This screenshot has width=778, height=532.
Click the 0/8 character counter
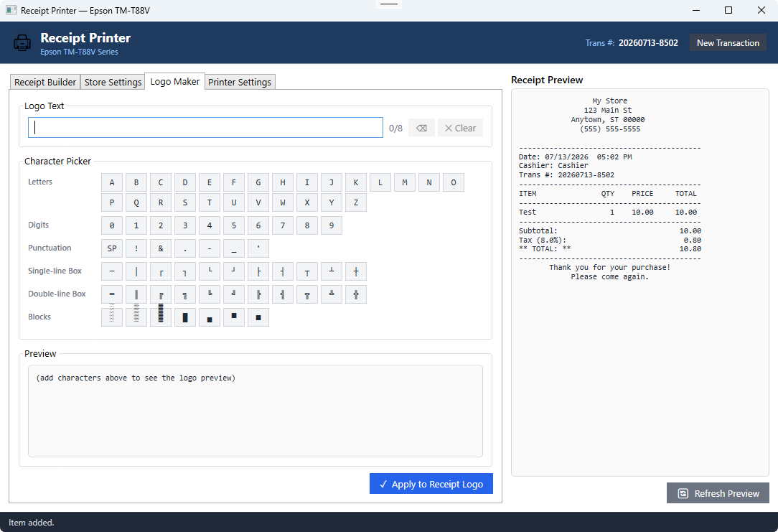coord(395,128)
